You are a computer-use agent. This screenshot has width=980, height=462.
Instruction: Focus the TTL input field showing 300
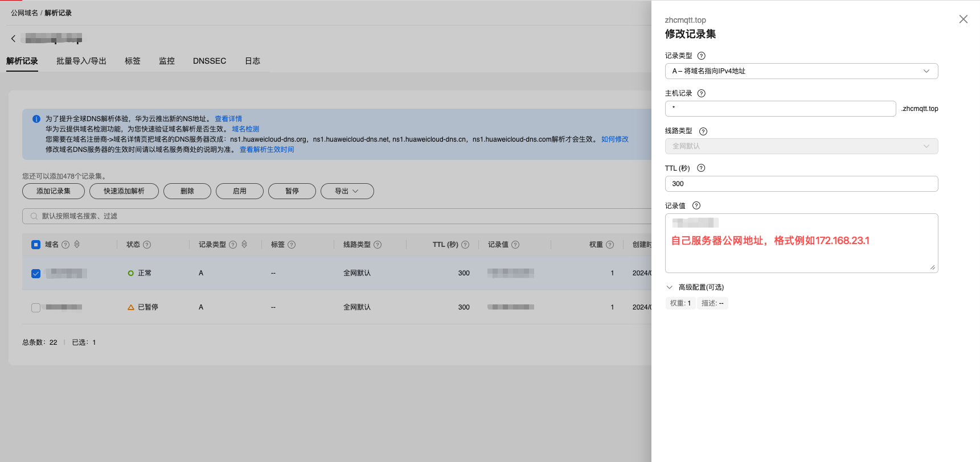(801, 184)
